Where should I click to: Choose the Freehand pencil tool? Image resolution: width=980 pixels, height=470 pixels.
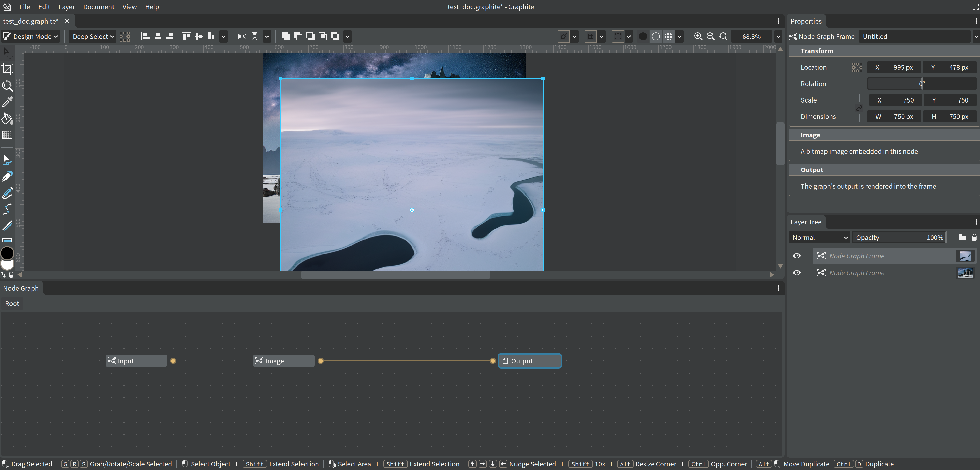point(8,193)
